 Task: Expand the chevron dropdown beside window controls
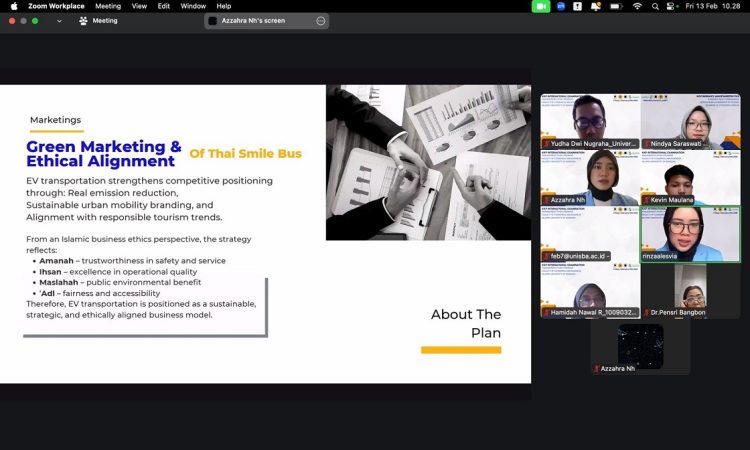[59, 21]
